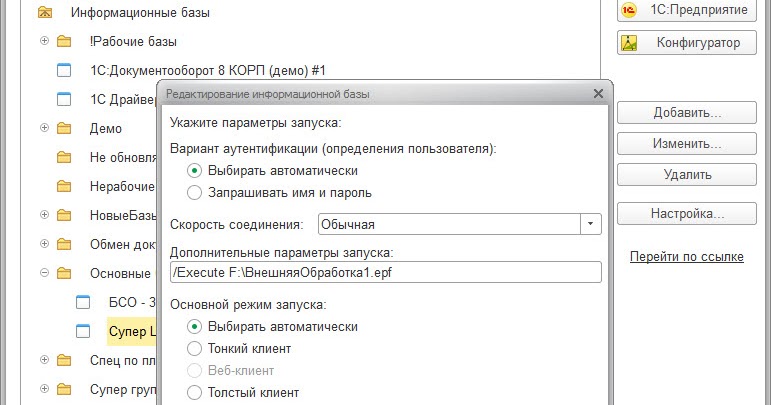Select Запрашивать имя и пароль authentication option
The image size is (771, 405).
[x=194, y=193]
